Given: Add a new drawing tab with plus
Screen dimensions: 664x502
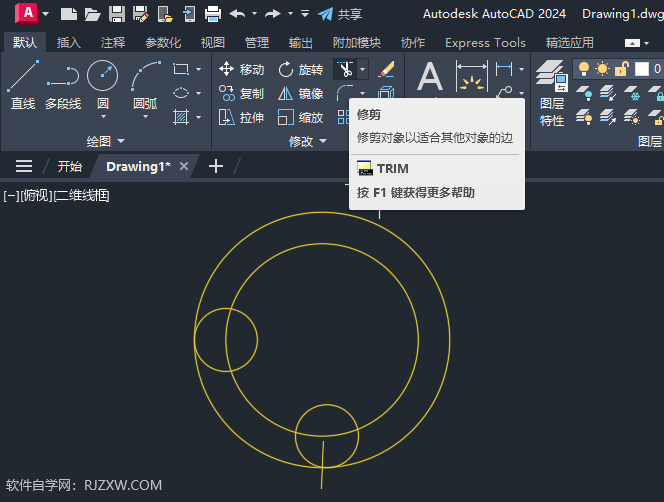Looking at the screenshot, I should [x=216, y=166].
